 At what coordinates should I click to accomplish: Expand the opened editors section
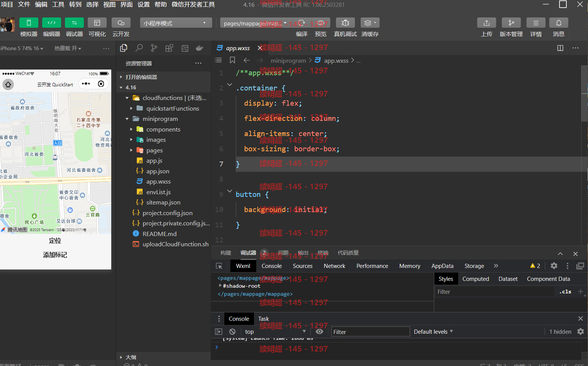pos(163,77)
